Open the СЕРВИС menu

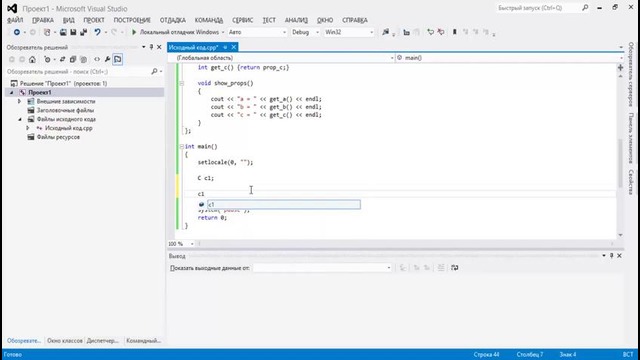point(242,20)
